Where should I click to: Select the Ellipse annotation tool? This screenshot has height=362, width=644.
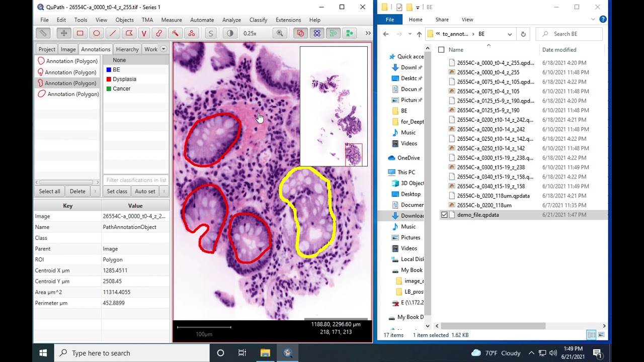pyautogui.click(x=97, y=33)
